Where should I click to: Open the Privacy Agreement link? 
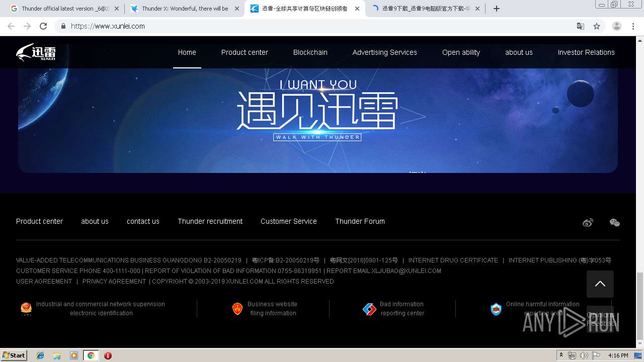point(114,282)
